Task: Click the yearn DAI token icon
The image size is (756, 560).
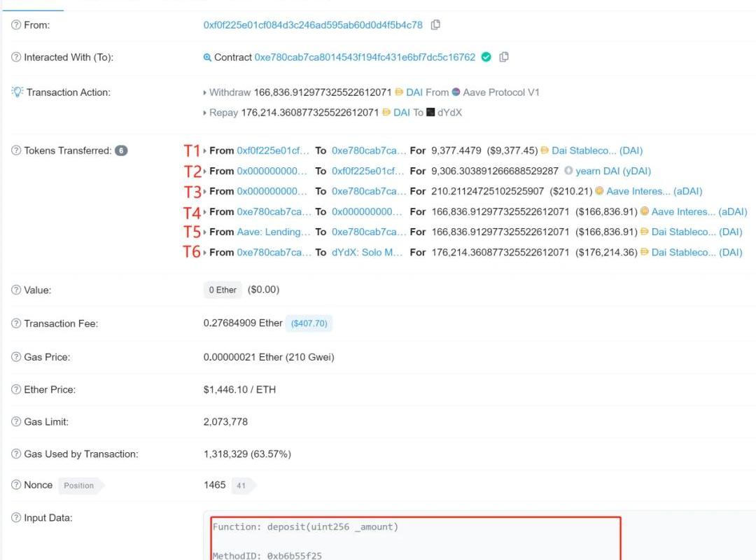Action: [x=568, y=170]
